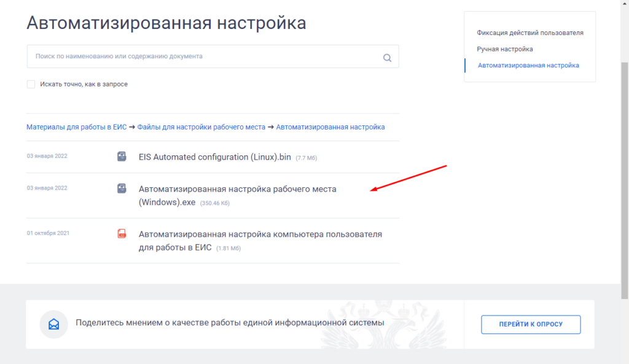Click the envelope icon in the survey banner
Image resolution: width=629 pixels, height=364 pixels.
pos(53,323)
